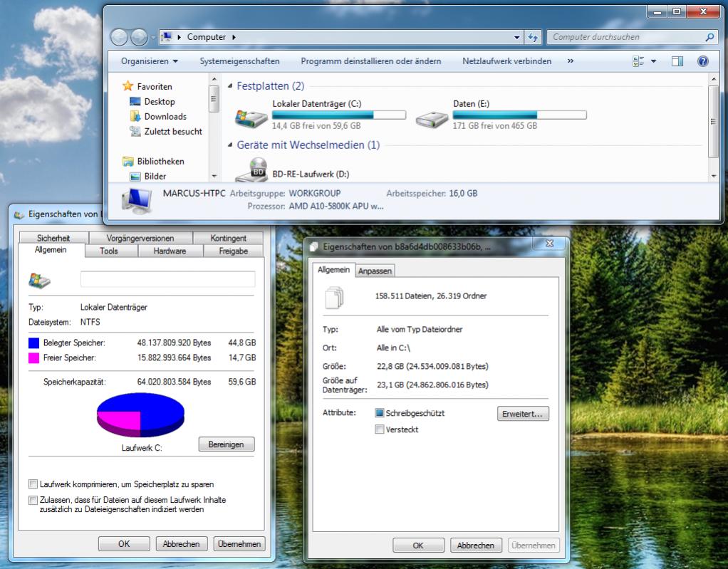This screenshot has height=569, width=728.
Task: Toggle Schreibgeschützt attribute checkbox
Action: (x=380, y=412)
